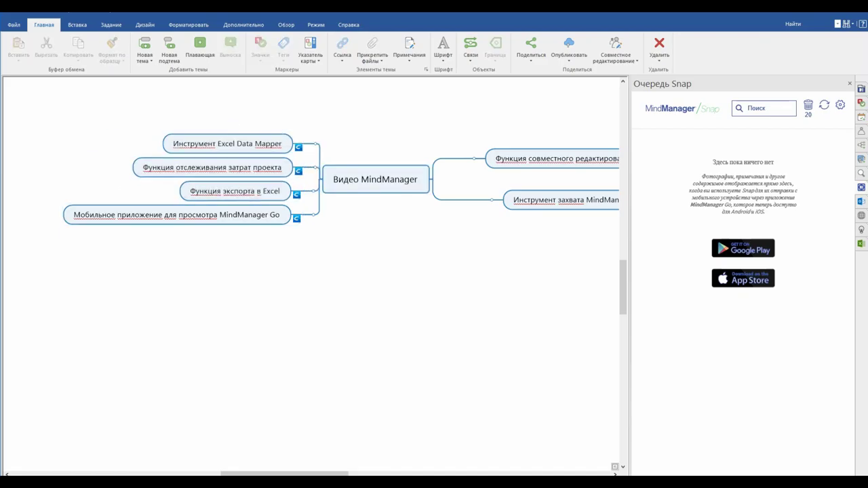Click the vertical scrollbar thumb of map
Image resolution: width=868 pixels, height=488 pixels.
coord(623,287)
